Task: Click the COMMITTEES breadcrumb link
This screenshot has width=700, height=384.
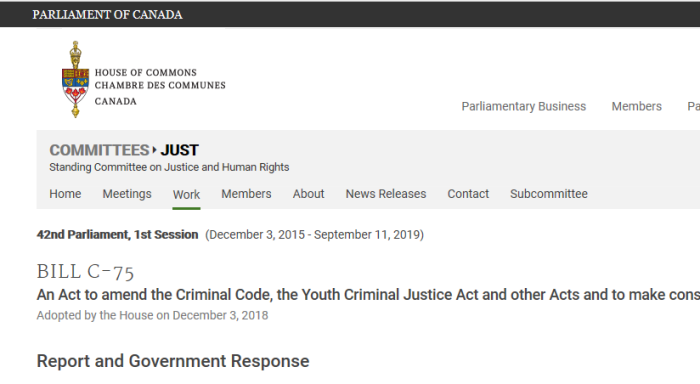Action: pyautogui.click(x=99, y=150)
